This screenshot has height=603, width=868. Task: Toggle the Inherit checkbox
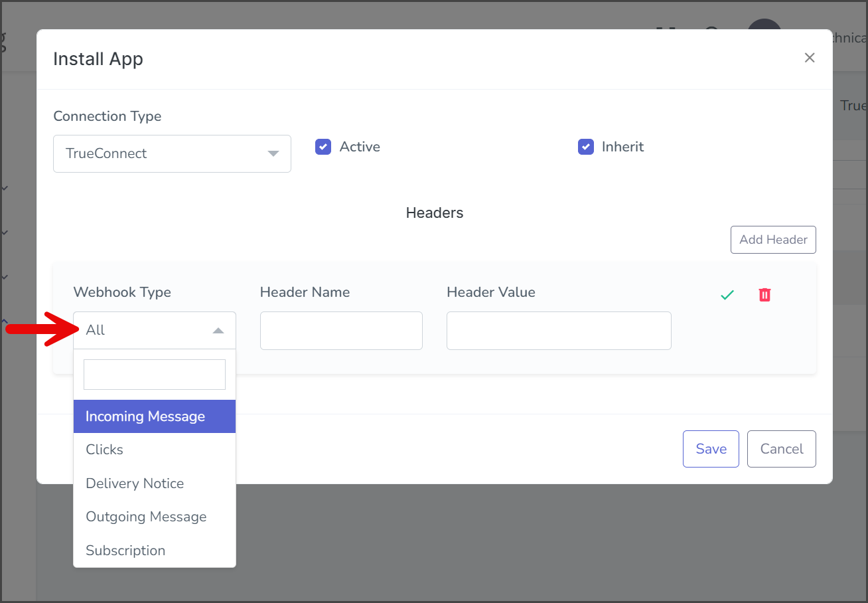pos(586,147)
